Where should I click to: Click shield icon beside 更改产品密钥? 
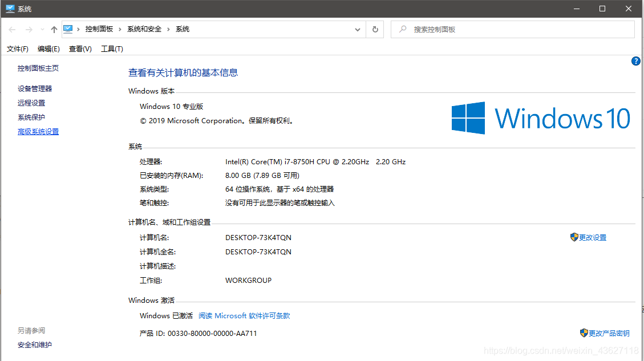584,332
